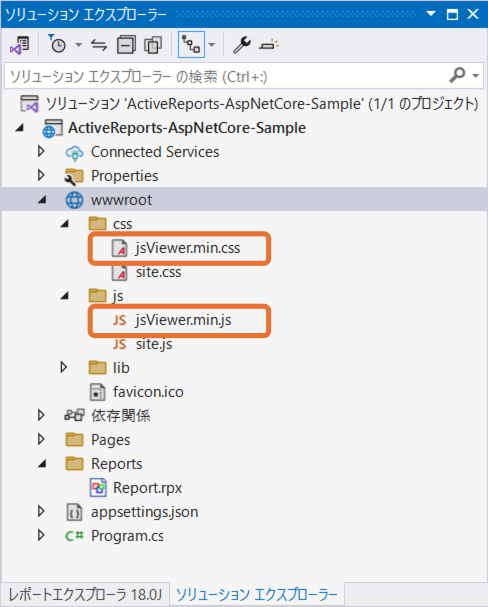Click in the Solution Explorer search field
Viewport: 488px width, 607px height.
click(x=226, y=76)
